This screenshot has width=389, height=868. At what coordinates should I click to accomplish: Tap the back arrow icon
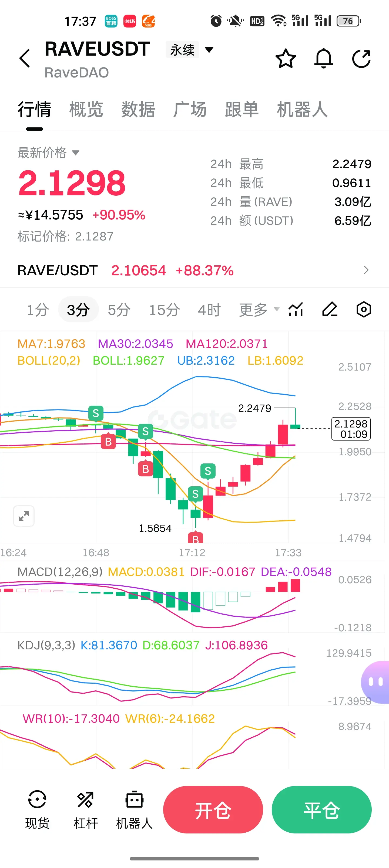[25, 58]
